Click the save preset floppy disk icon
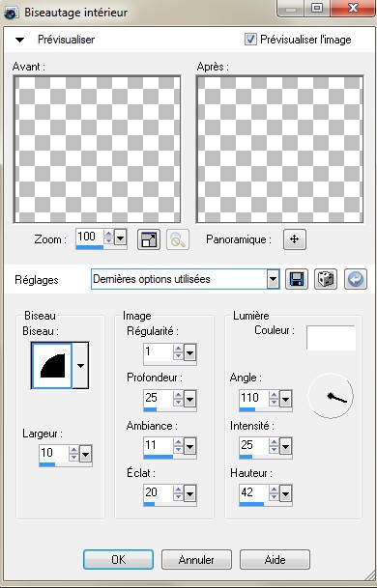The width and height of the screenshot is (377, 588). coord(297,279)
